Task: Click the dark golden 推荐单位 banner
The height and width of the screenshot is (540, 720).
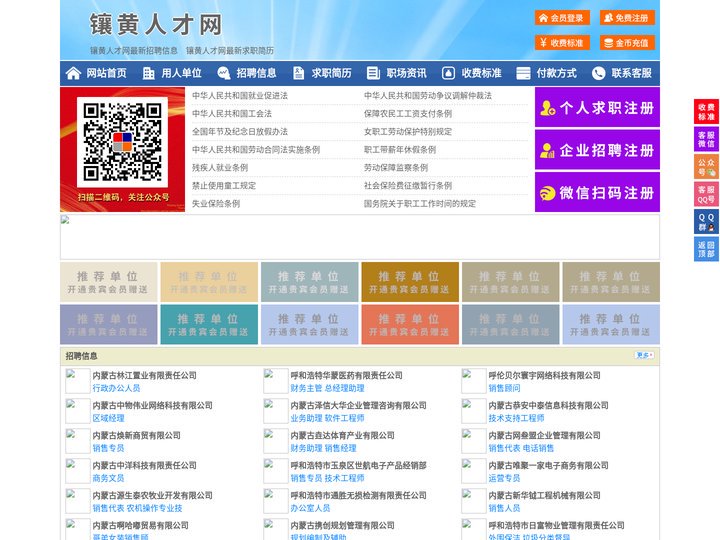Action: [x=410, y=282]
